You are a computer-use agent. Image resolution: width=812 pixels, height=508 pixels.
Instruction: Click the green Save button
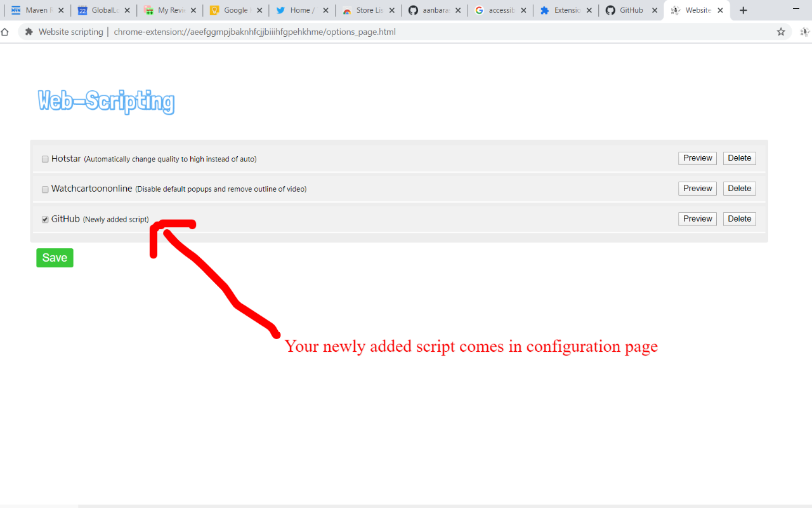point(54,257)
